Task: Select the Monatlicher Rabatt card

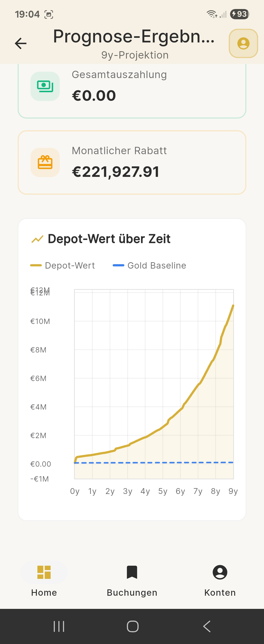Action: click(132, 162)
